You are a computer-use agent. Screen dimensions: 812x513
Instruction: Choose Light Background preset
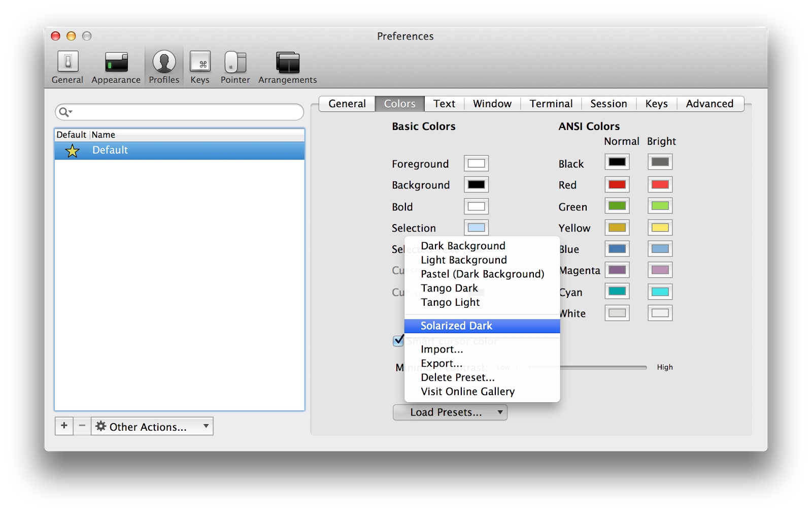(x=482, y=260)
